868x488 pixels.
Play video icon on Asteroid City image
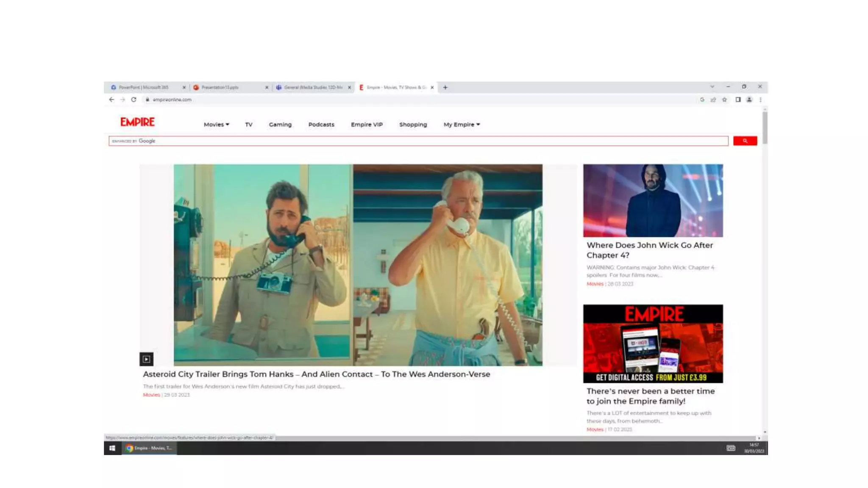(146, 359)
